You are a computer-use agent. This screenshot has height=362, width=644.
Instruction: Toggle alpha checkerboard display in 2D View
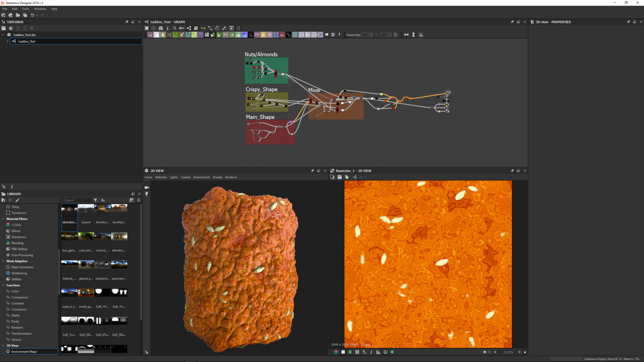tap(343, 352)
